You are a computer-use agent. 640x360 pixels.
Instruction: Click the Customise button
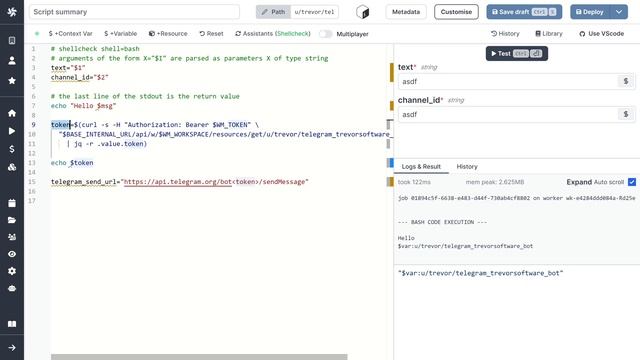click(456, 12)
